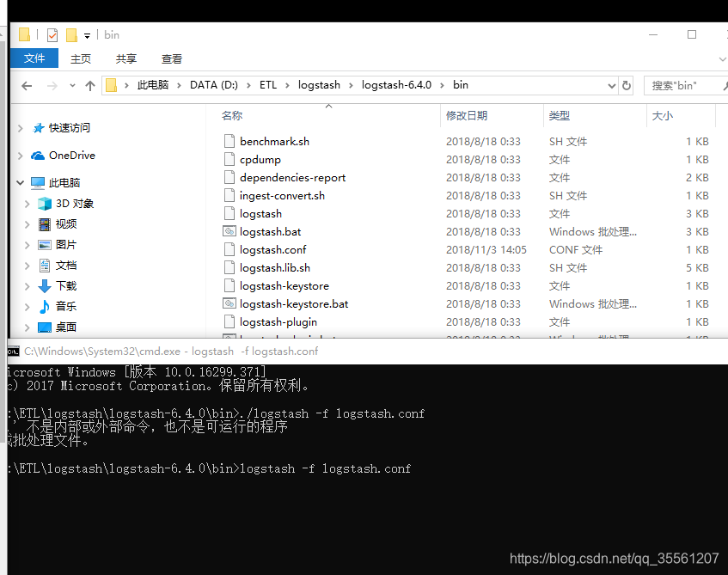Screen dimensions: 728x575
Task: Open the 查看 ribbon tab
Action: pos(171,59)
